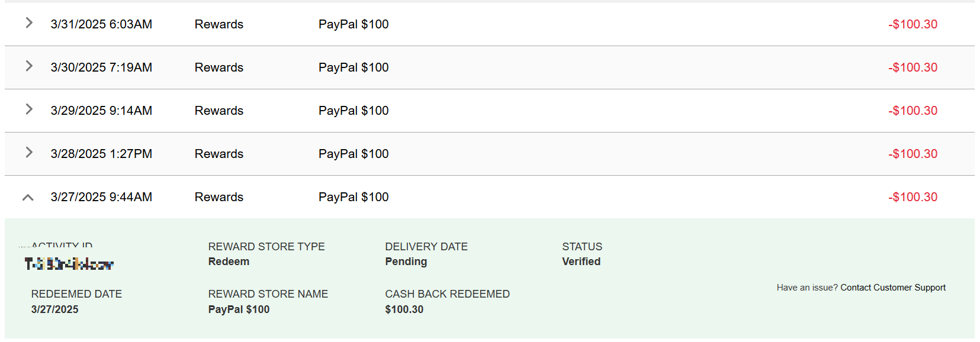The width and height of the screenshot is (980, 342).
Task: Click the 3/30/2025 7:19AM date text
Action: (x=101, y=67)
